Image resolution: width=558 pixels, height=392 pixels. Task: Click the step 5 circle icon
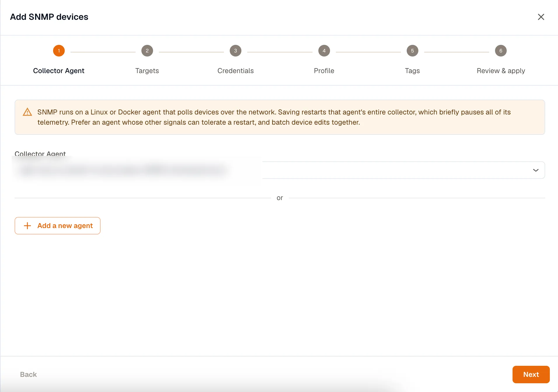412,51
